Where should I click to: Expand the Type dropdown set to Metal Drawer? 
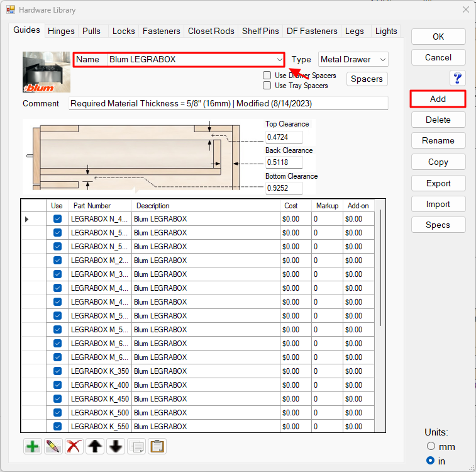(383, 60)
